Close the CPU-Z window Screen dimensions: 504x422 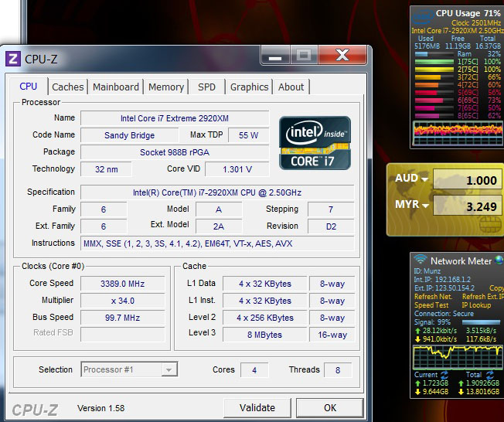coord(342,56)
